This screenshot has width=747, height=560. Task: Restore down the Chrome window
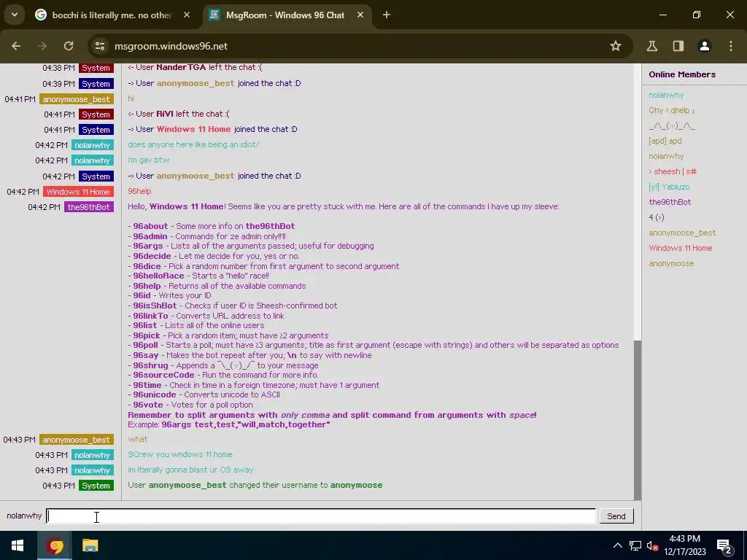point(697,15)
